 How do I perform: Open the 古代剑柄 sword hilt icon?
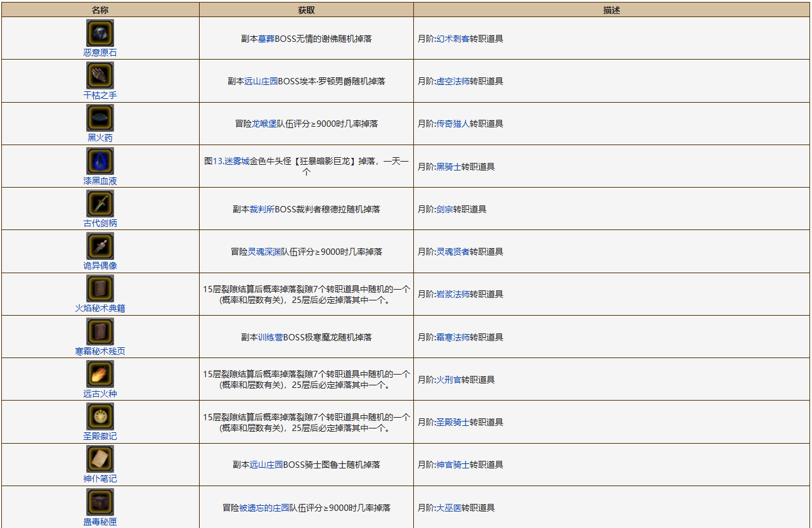tap(100, 203)
